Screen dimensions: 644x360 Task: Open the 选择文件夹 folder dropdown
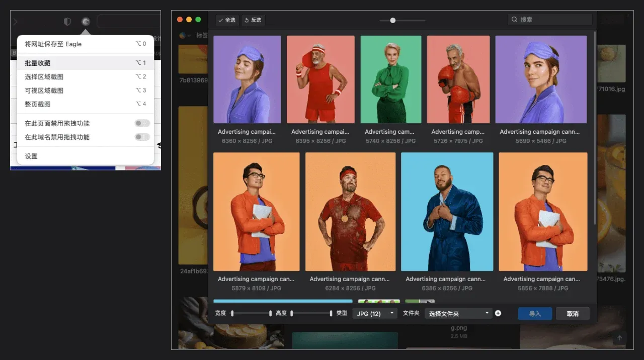coord(458,313)
